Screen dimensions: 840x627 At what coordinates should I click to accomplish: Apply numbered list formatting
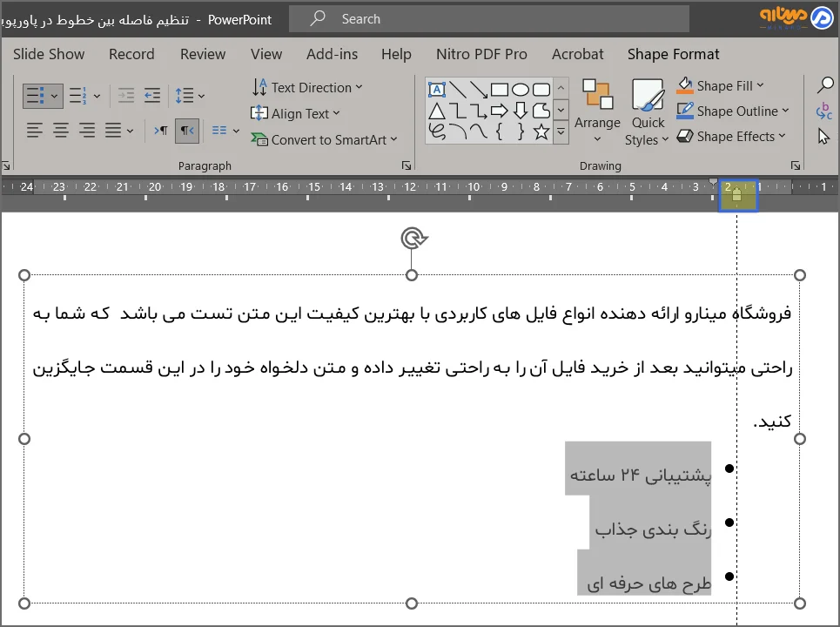tap(78, 96)
